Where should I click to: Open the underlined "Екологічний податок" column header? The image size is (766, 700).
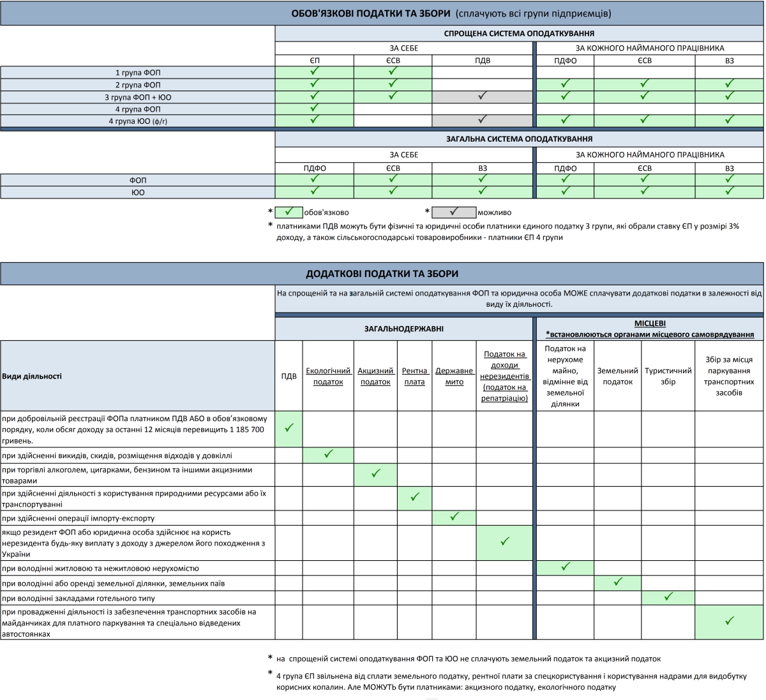click(328, 376)
